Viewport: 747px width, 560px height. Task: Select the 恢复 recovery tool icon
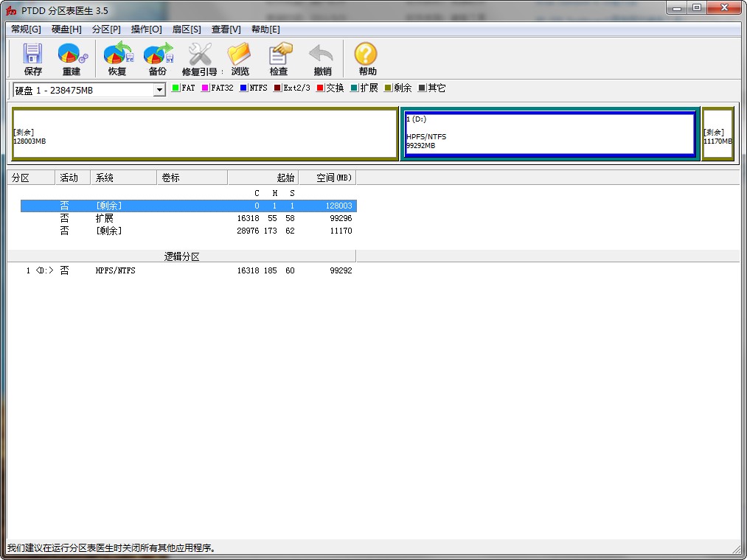117,57
